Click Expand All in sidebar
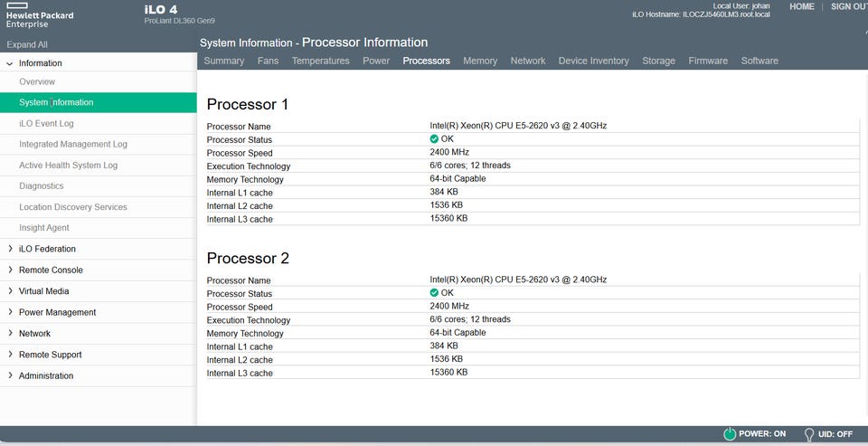 [27, 45]
